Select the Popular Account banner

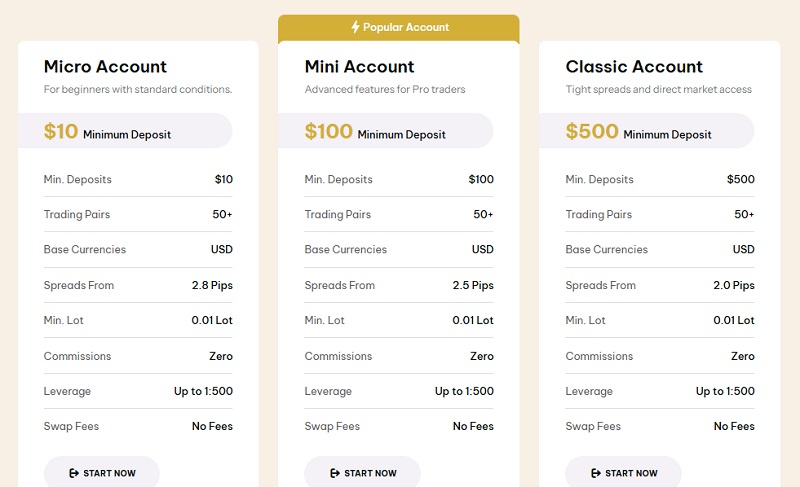pos(399,29)
